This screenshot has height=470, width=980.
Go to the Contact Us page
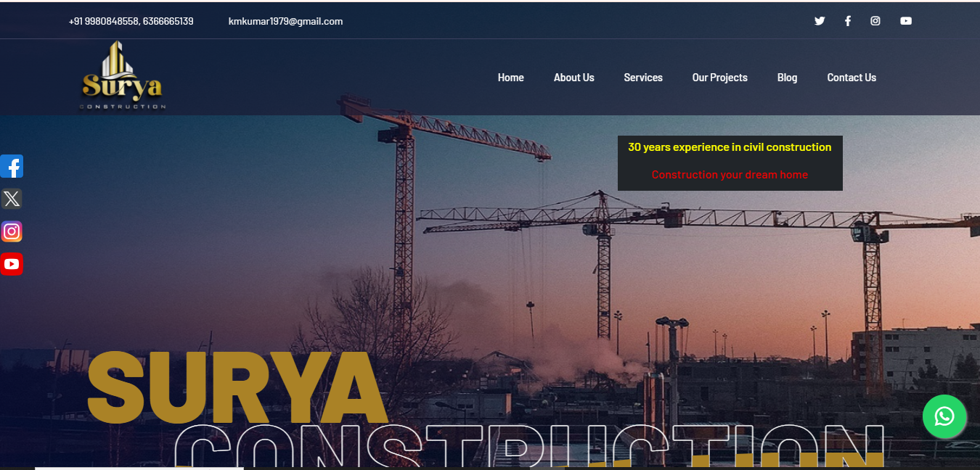(x=851, y=77)
